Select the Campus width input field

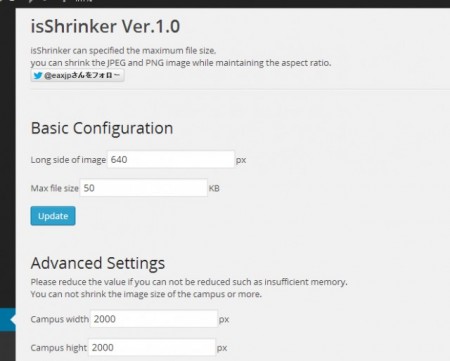click(x=154, y=319)
